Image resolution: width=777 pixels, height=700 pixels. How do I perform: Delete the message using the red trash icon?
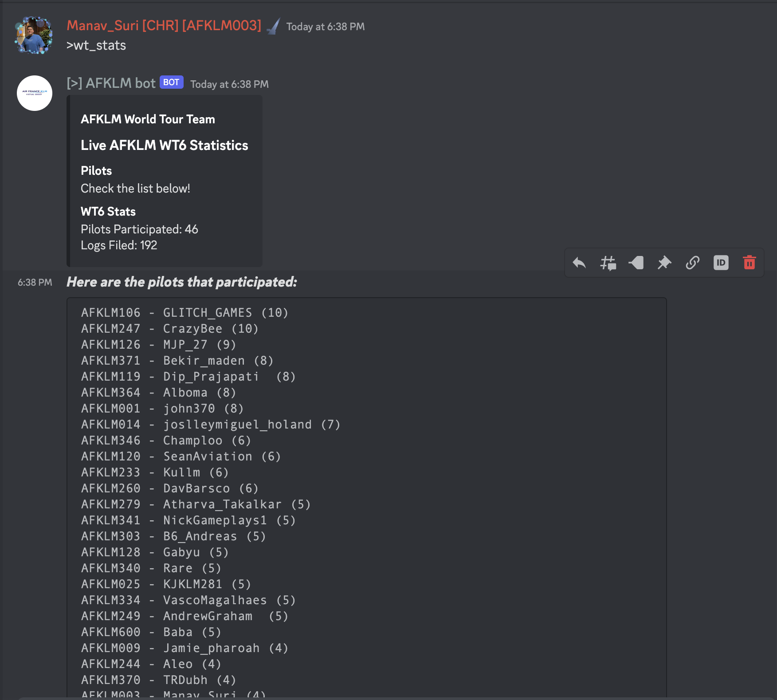pos(750,263)
